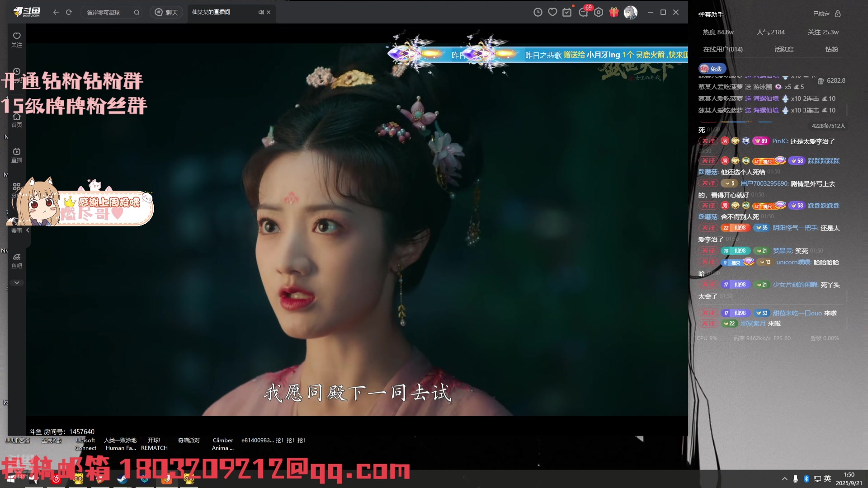Image resolution: width=868 pixels, height=488 pixels.
Task: Switch to 活跃度 tab
Action: [784, 49]
